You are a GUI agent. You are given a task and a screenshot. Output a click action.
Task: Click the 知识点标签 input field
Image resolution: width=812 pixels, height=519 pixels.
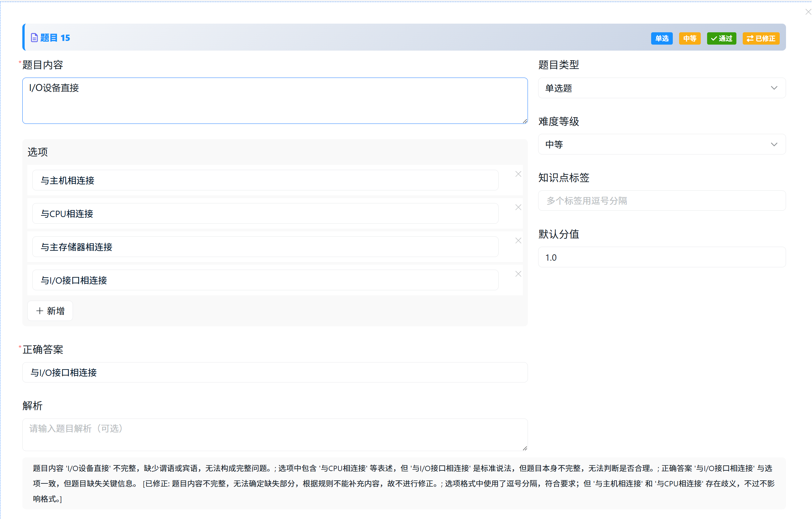[661, 201]
